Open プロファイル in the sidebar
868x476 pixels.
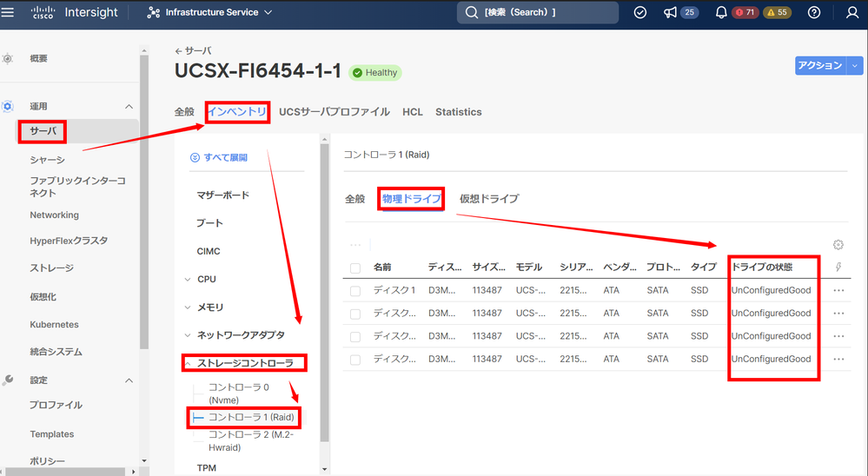tap(56, 405)
